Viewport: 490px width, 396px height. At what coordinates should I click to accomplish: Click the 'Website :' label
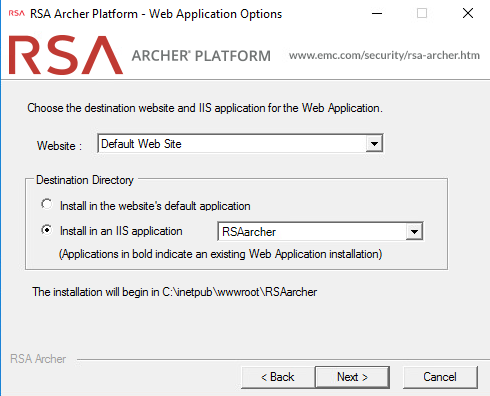pos(59,146)
